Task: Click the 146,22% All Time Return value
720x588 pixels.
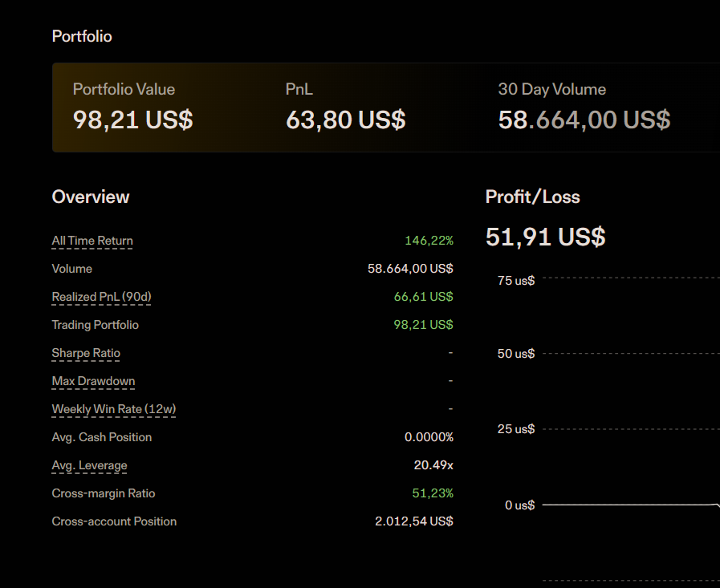Action: point(429,241)
